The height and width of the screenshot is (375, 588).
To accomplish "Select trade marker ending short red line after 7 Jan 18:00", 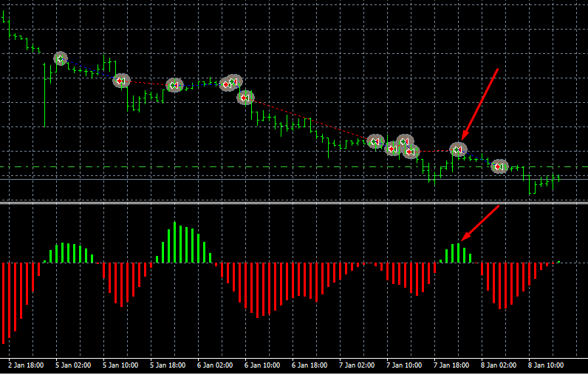I will point(458,149).
